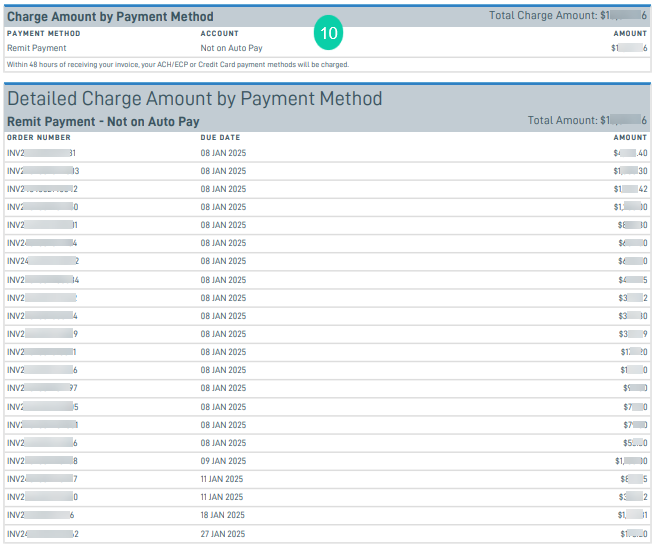The width and height of the screenshot is (656, 548).
Task: Click the 48 hours payment notice text
Action: tap(178, 64)
